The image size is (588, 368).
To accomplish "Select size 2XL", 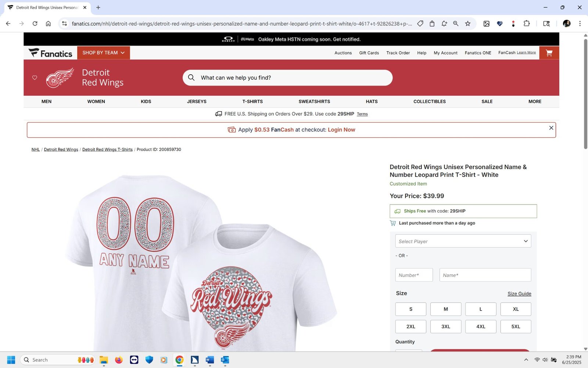I will click(411, 326).
